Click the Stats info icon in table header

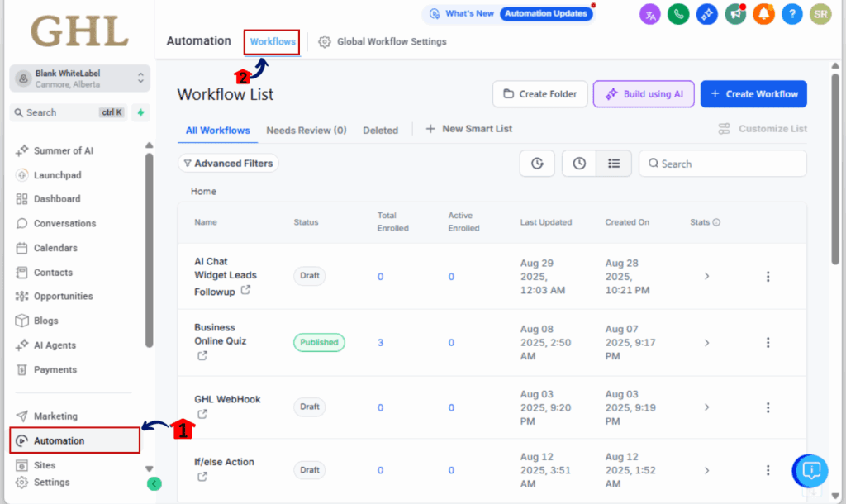pos(716,222)
